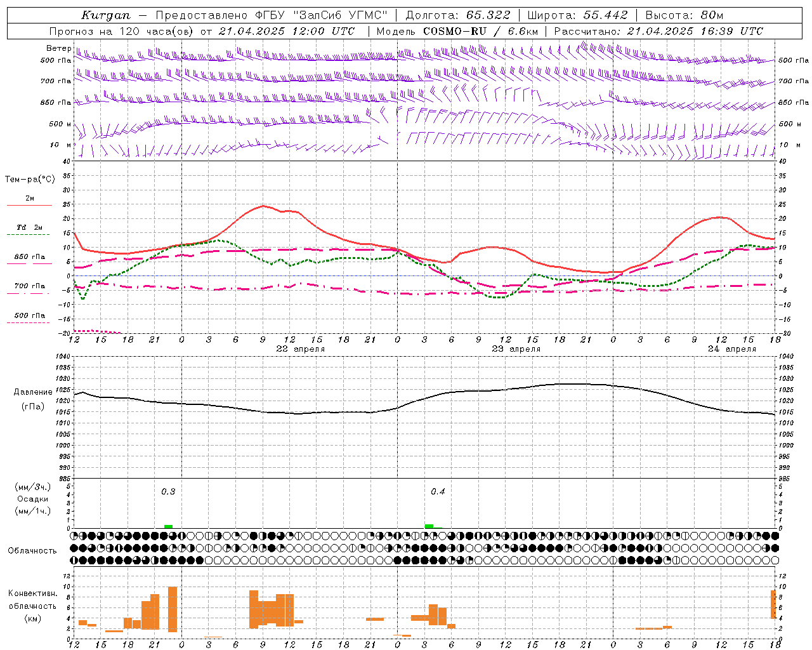Click the "Ветер" wind section label

point(59,48)
